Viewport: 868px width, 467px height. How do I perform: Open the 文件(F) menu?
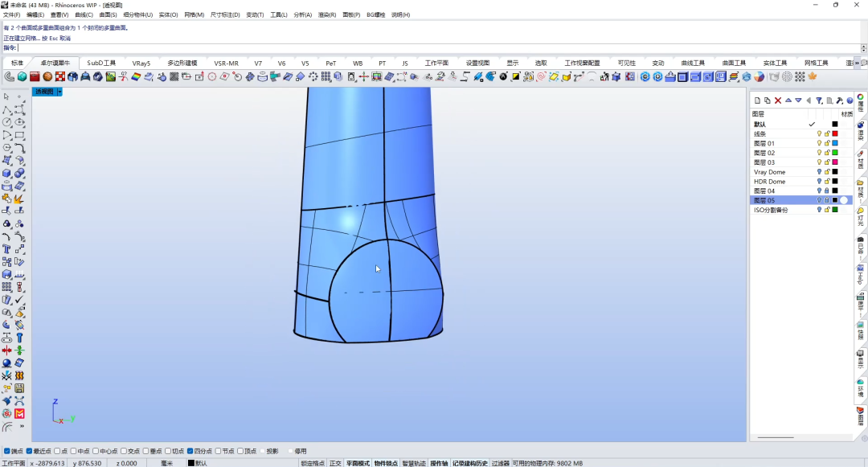point(11,15)
